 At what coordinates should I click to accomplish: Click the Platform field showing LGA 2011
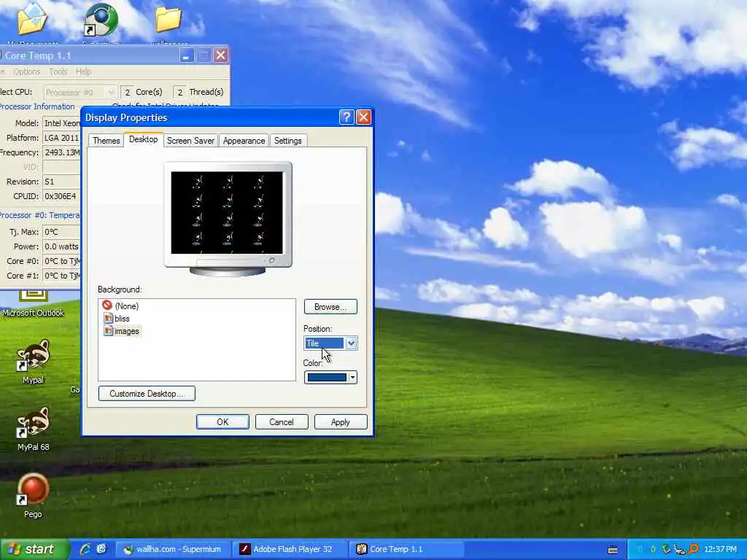[61, 138]
